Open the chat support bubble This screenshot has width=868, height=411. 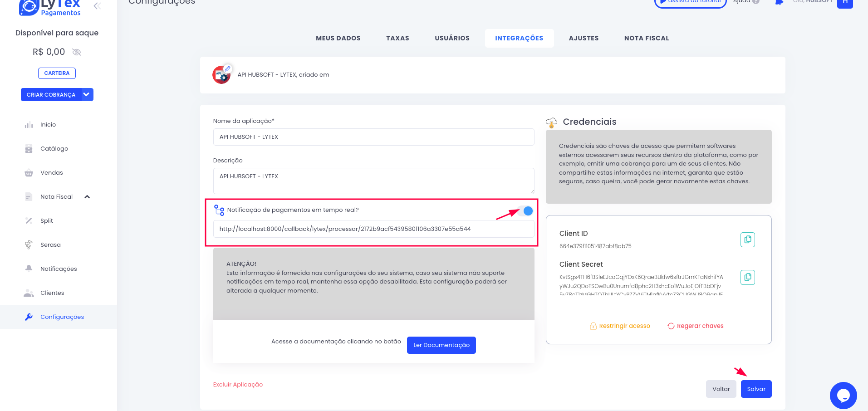pyautogui.click(x=843, y=396)
